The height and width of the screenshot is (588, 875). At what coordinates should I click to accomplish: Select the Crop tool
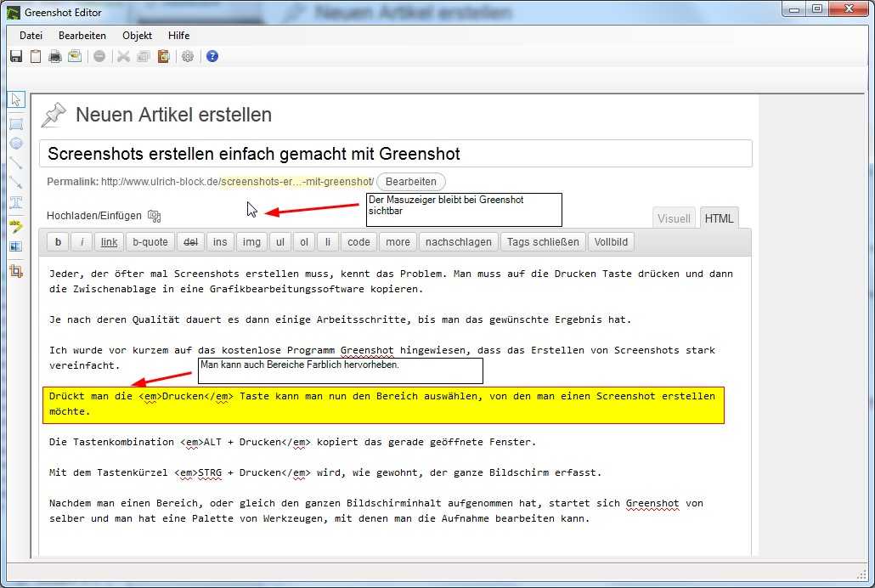16,271
